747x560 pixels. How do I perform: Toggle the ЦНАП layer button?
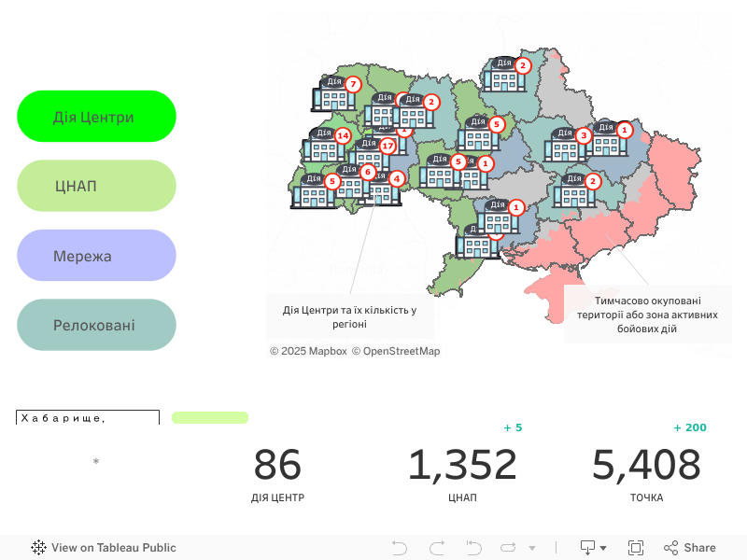pos(96,186)
